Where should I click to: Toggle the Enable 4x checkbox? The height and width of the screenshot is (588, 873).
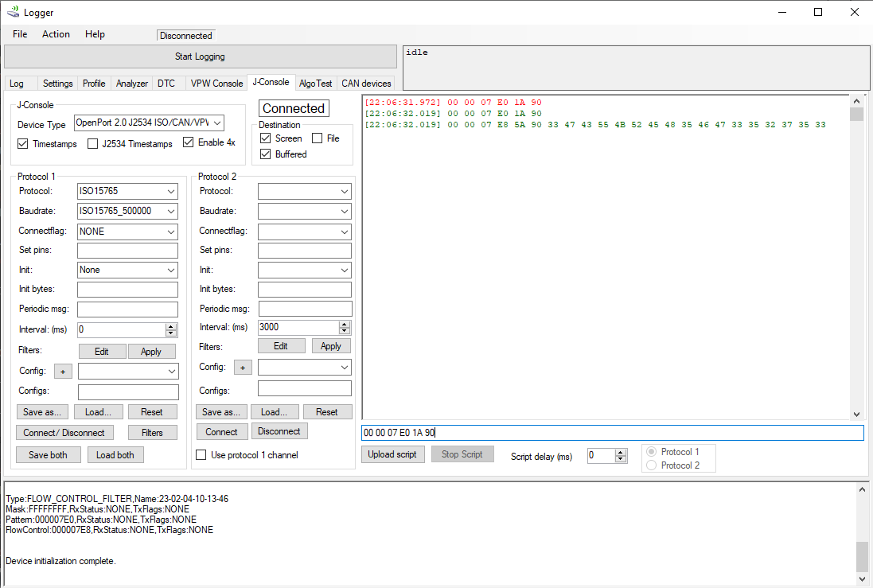coord(188,142)
